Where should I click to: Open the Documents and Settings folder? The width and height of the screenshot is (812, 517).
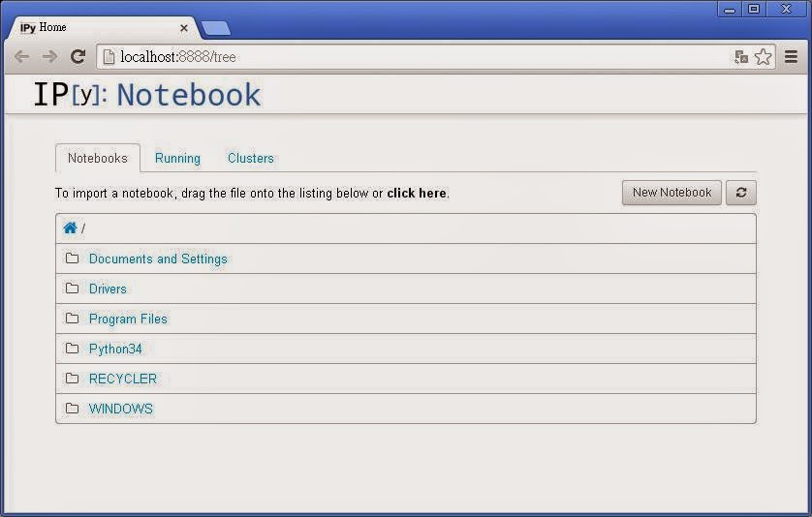pyautogui.click(x=158, y=258)
